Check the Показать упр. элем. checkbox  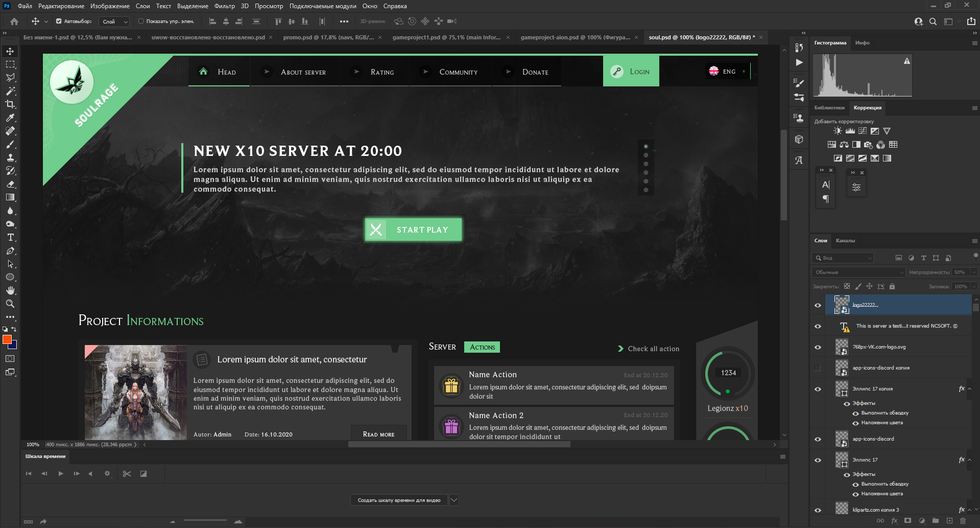141,21
